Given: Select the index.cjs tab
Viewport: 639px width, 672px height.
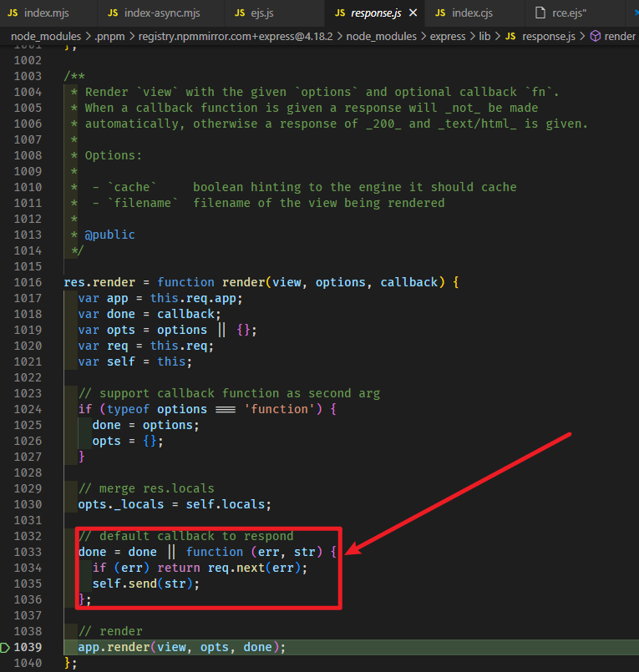Looking at the screenshot, I should pos(474,13).
